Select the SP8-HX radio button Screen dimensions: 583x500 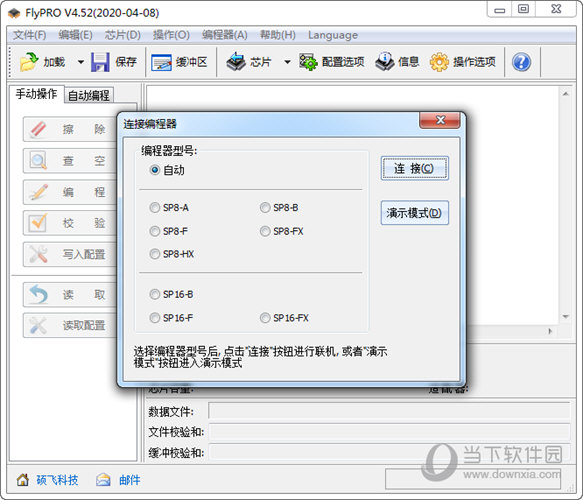155,254
